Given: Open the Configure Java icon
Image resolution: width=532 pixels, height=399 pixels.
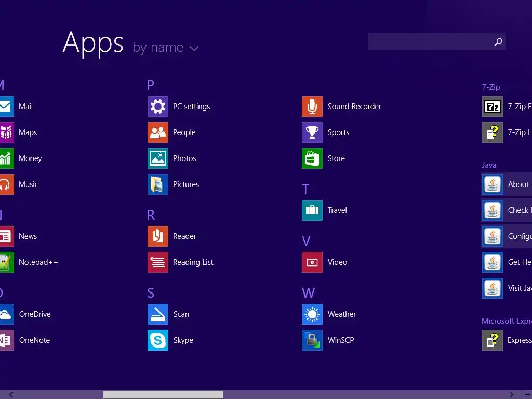Looking at the screenshot, I should tap(493, 236).
